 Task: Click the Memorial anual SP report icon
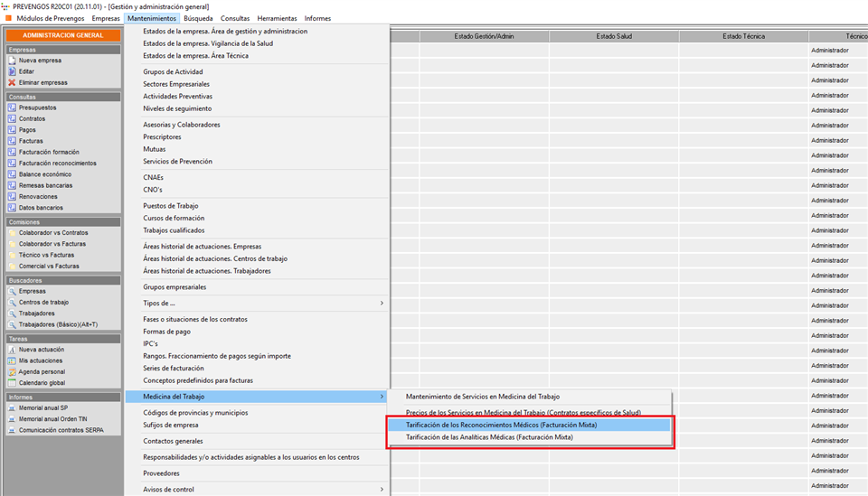click(x=12, y=408)
